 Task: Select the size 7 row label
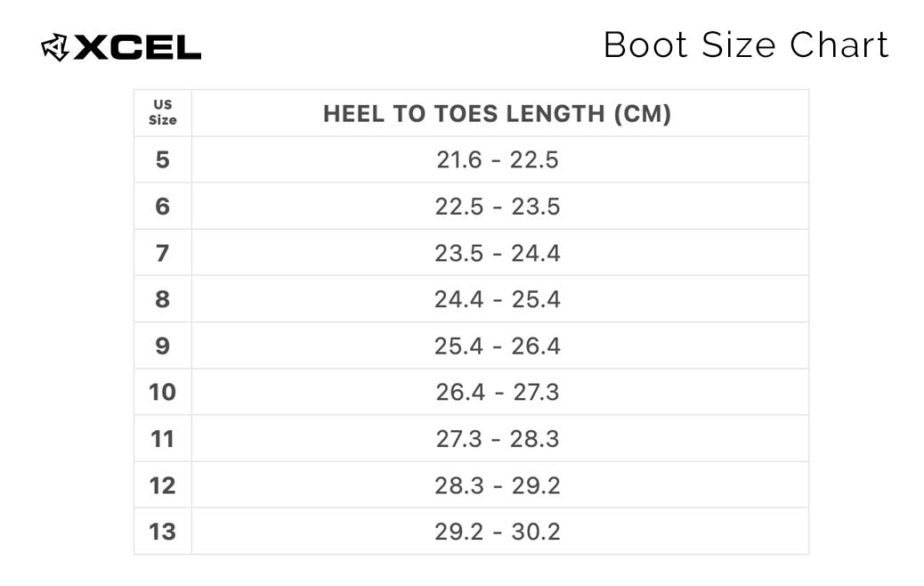pyautogui.click(x=163, y=253)
